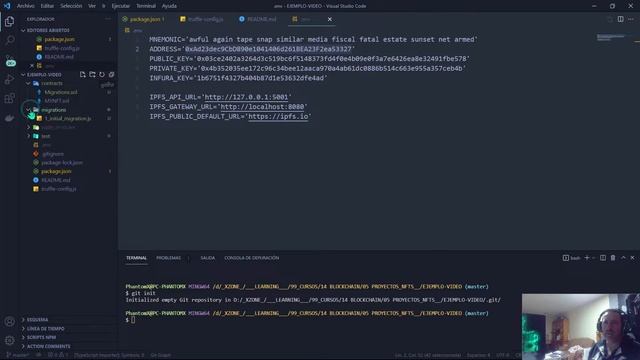Open the Search view in activity bar
The image size is (640, 360).
tap(9, 40)
